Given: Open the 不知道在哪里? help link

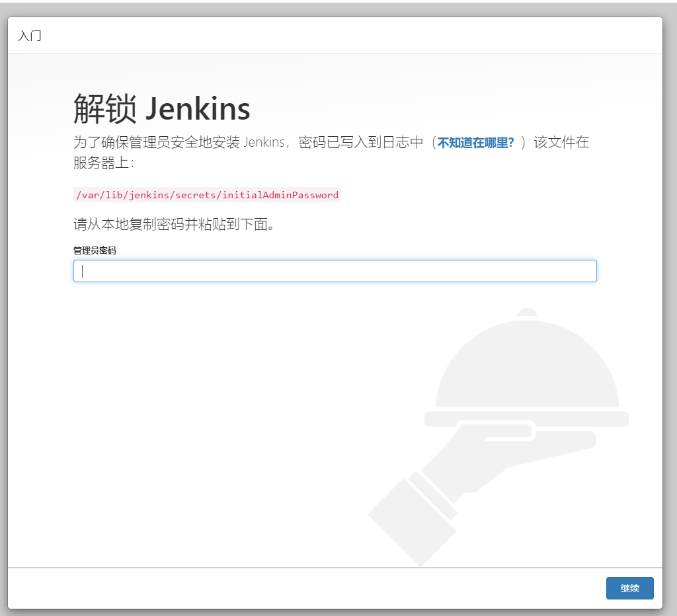Looking at the screenshot, I should tap(475, 143).
